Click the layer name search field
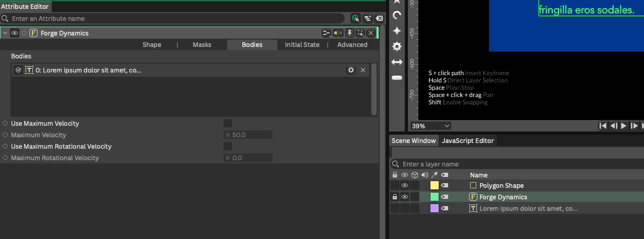The height and width of the screenshot is (239, 644). [x=517, y=164]
